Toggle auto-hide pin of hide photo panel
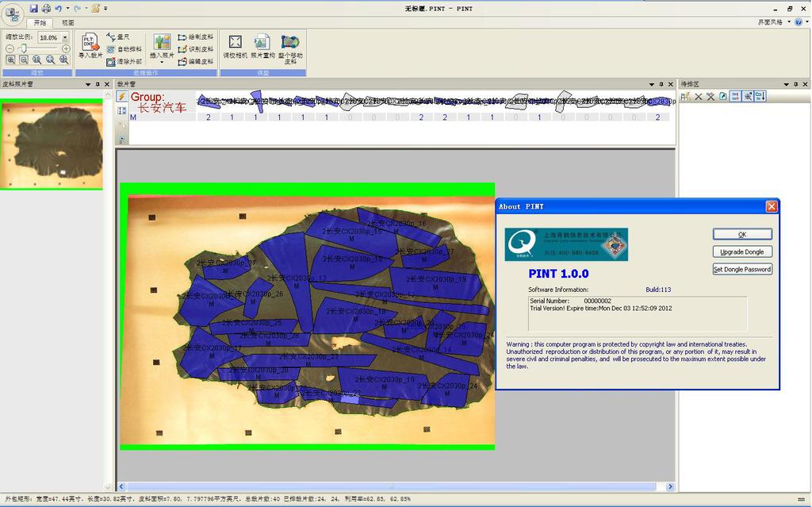 coord(98,84)
